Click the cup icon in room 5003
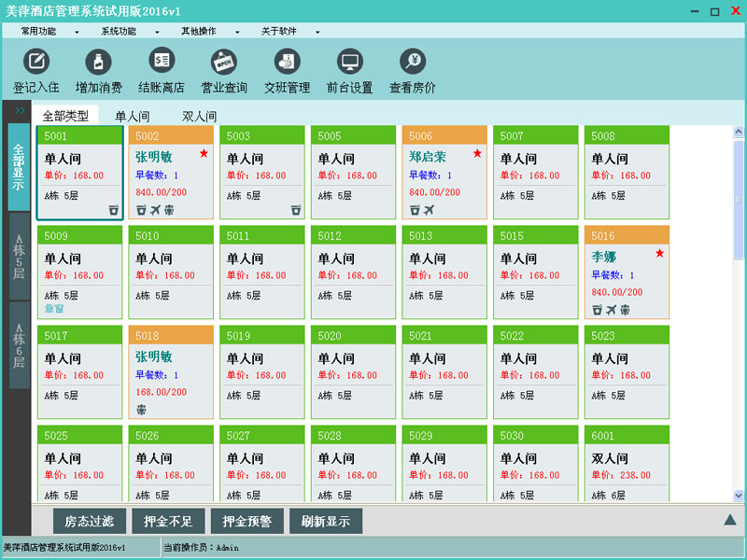747x560 pixels. click(x=296, y=209)
